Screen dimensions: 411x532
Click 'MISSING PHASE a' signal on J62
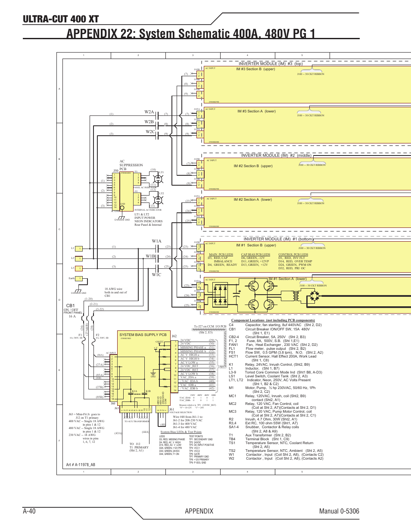(x=193, y=348)
